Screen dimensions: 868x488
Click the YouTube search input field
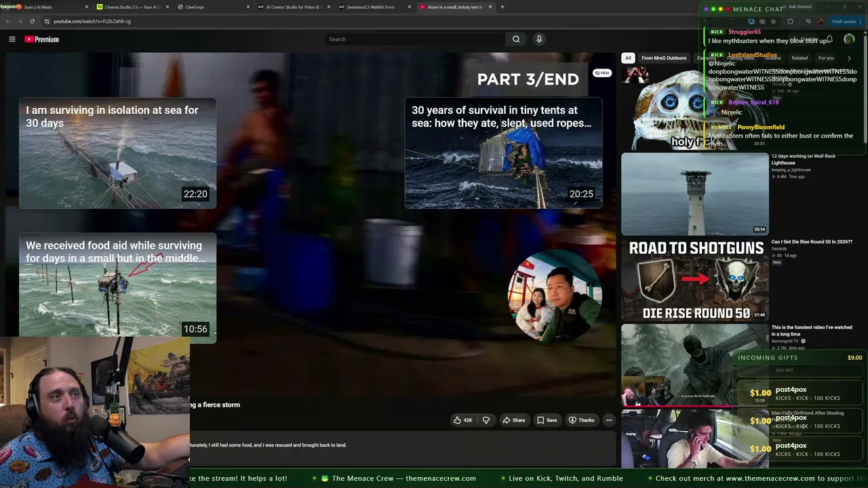click(415, 39)
